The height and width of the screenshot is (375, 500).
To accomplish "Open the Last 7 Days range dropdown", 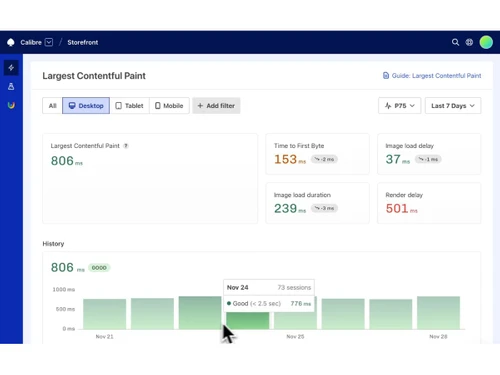I will click(x=453, y=106).
